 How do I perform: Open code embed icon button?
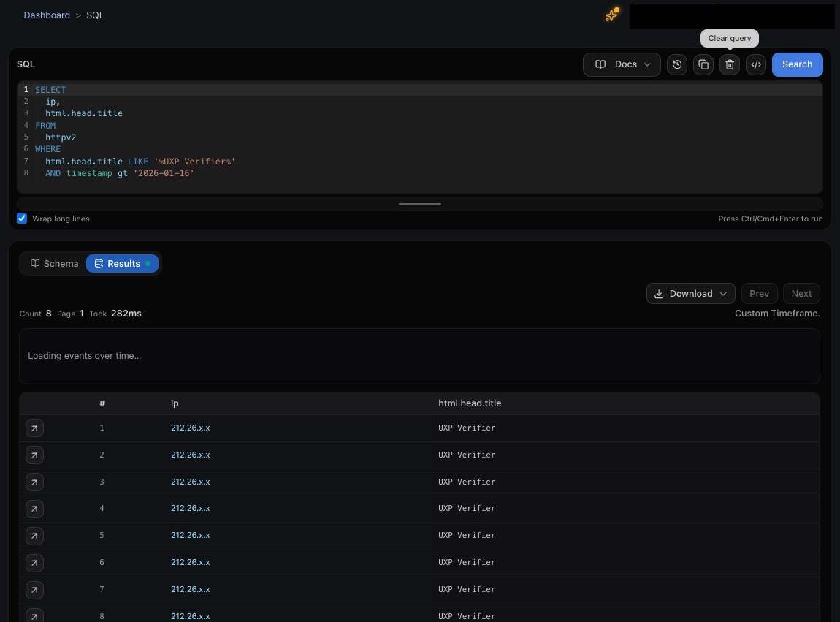pyautogui.click(x=756, y=64)
